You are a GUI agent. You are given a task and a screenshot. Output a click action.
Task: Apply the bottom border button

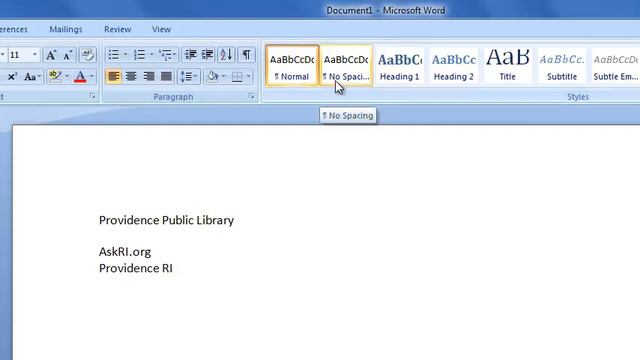point(237,76)
